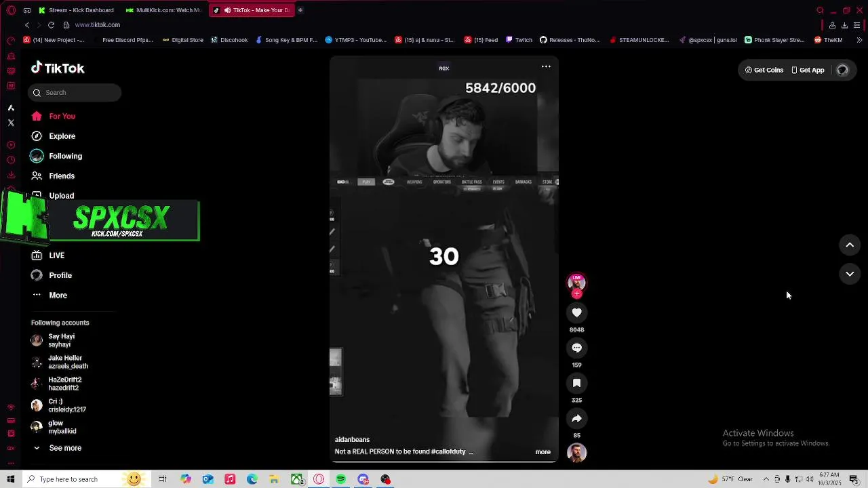This screenshot has width=868, height=488.
Task: Open the Opera GX menu logo
Action: (x=11, y=10)
